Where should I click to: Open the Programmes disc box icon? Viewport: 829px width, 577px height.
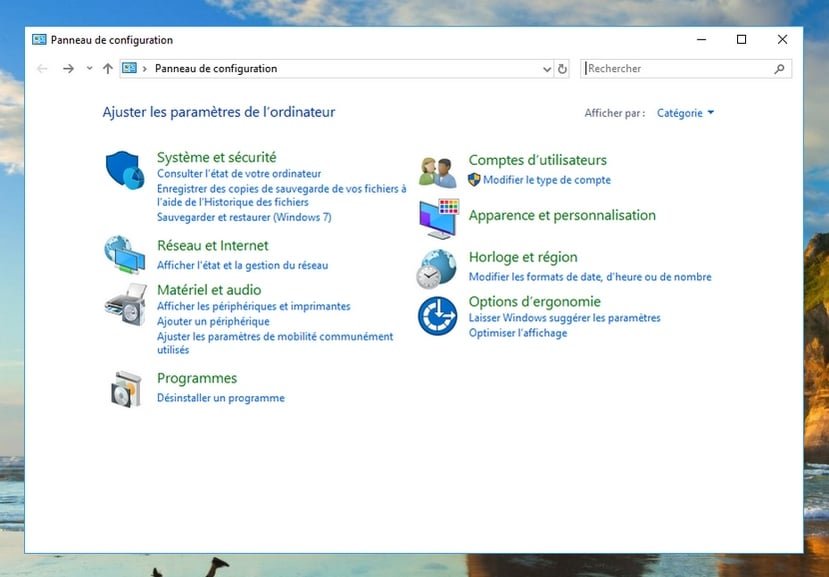(x=126, y=389)
